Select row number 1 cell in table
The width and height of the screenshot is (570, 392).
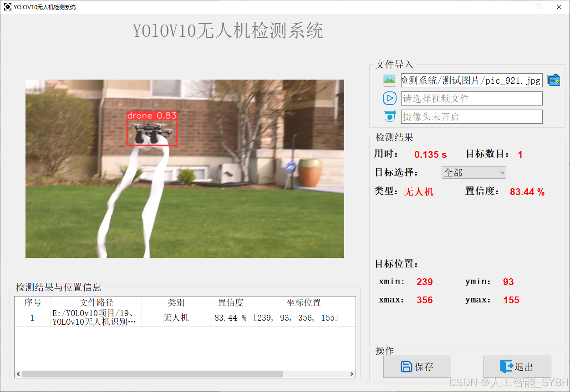[x=32, y=317]
